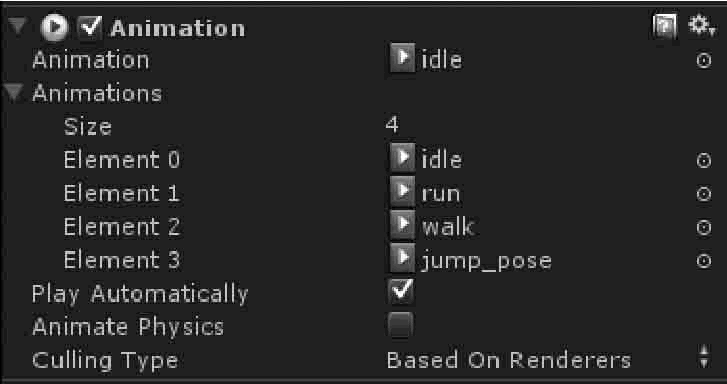Image resolution: width=727 pixels, height=384 pixels.
Task: Collapse the Animations array foldout
Action: (14, 93)
